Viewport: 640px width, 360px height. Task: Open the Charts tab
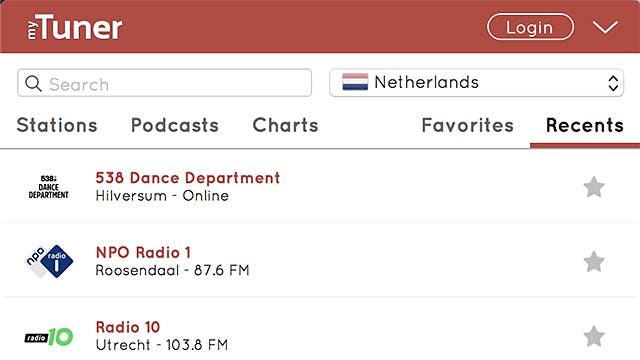point(285,125)
